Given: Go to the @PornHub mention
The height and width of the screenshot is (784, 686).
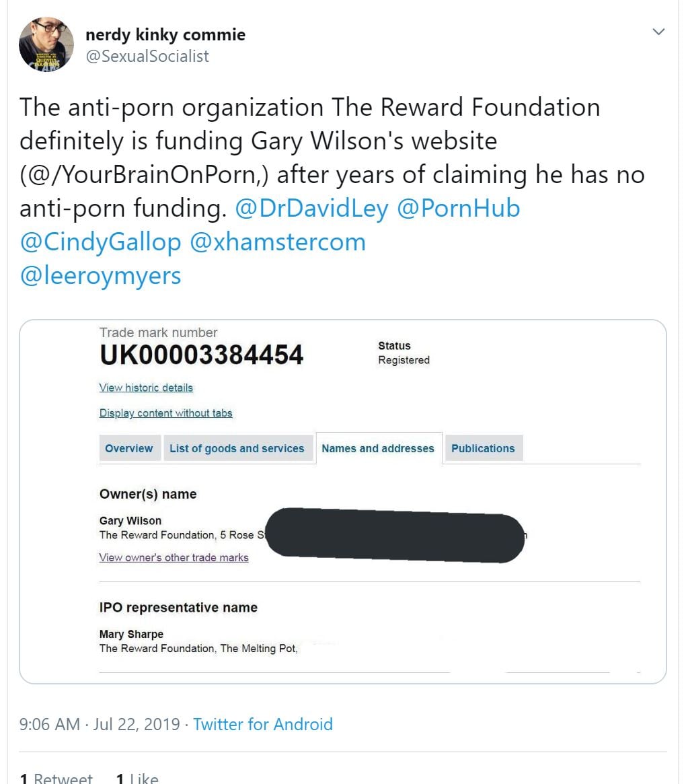Looking at the screenshot, I should [459, 209].
